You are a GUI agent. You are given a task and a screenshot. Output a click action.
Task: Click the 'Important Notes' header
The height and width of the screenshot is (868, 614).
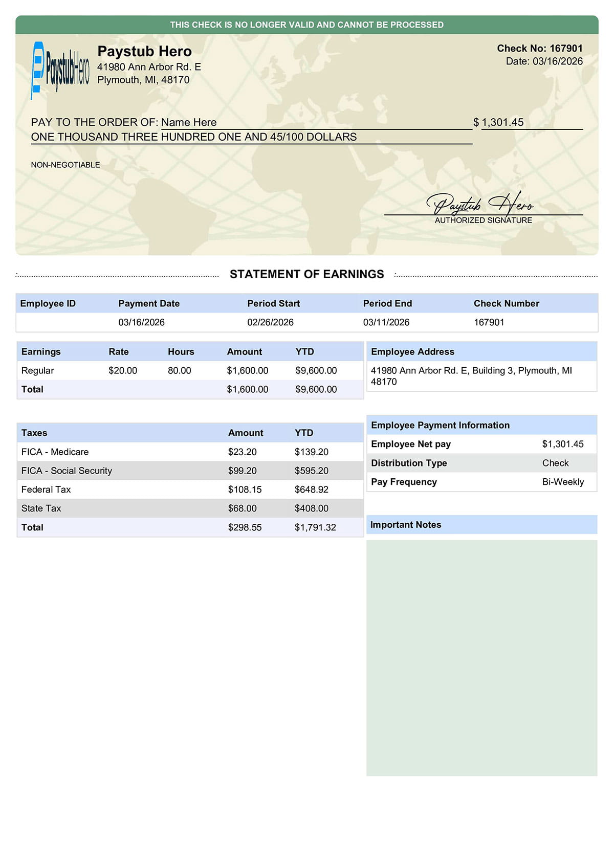(406, 525)
